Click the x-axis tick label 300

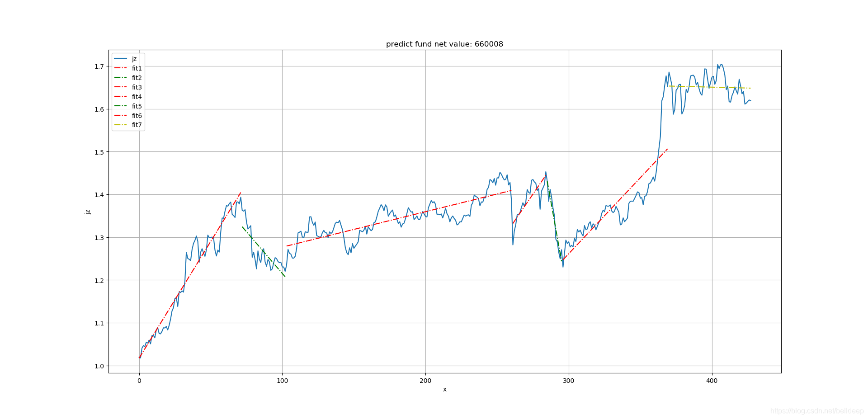(569, 381)
